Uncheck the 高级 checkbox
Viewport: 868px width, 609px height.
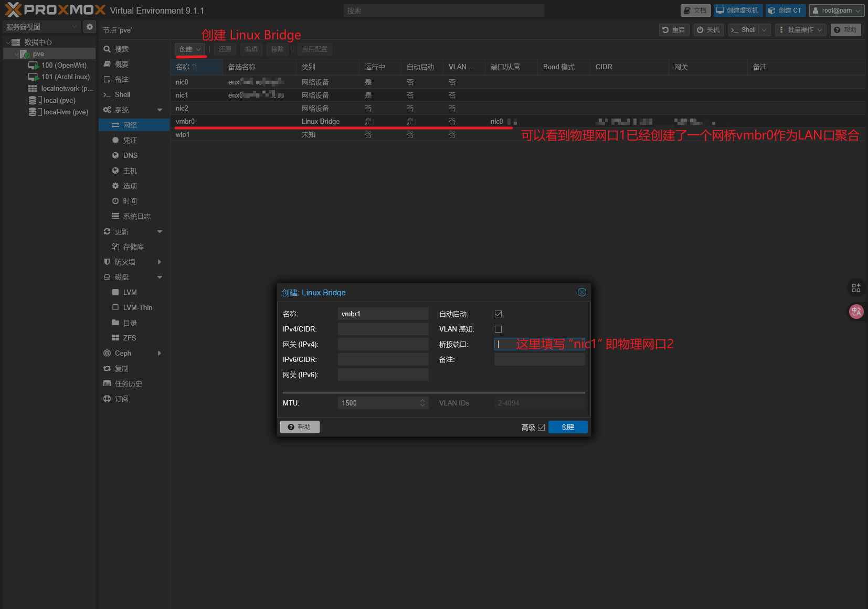coord(541,428)
